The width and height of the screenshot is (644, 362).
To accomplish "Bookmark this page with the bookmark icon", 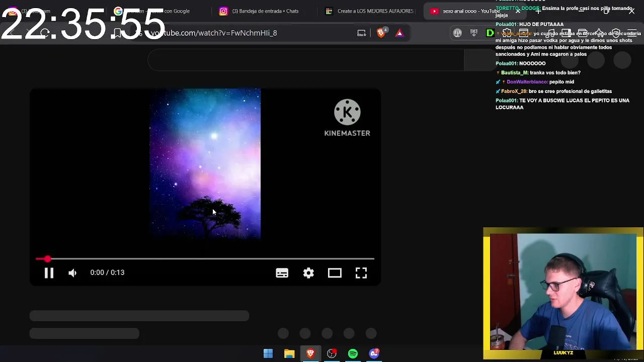I will pos(117,33).
